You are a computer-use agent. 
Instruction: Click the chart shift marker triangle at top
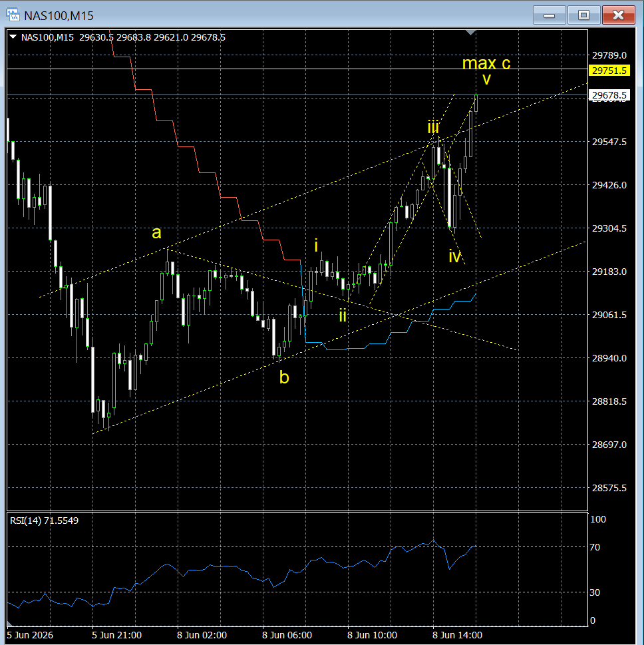pyautogui.click(x=471, y=33)
